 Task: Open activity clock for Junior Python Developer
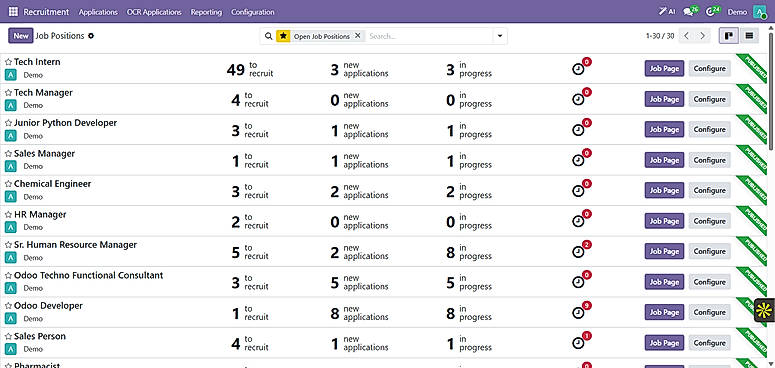pos(578,130)
